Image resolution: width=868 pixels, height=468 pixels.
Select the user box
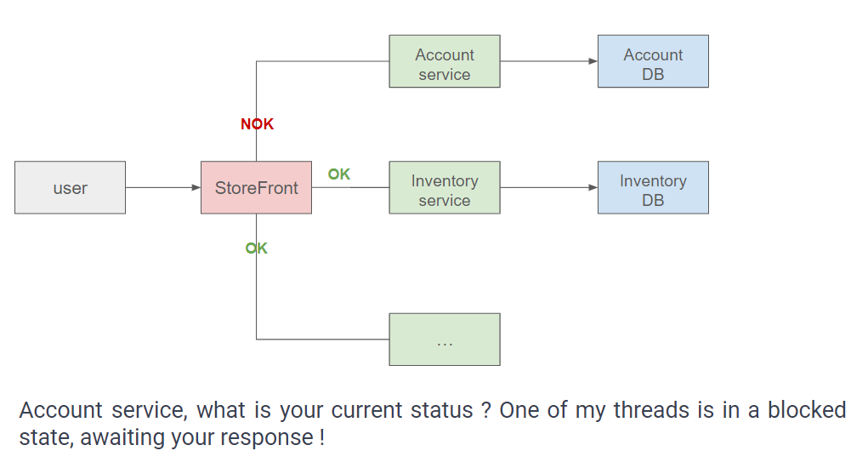click(71, 188)
